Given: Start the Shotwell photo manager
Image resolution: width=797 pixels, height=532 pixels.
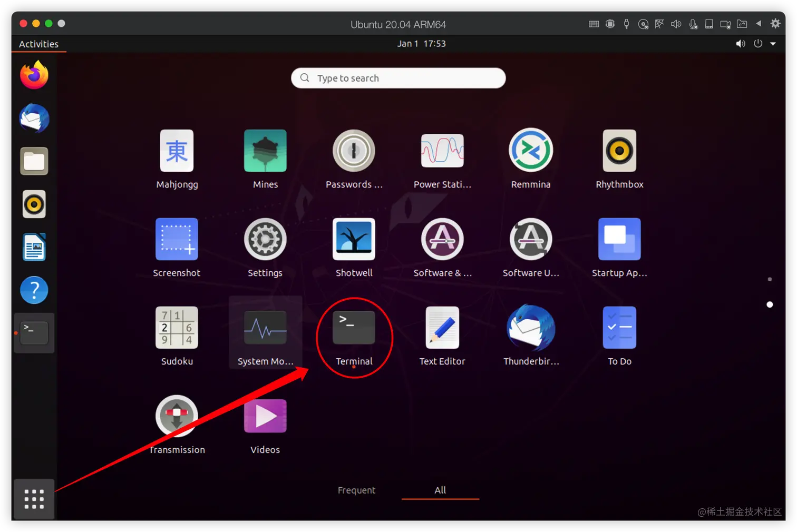Looking at the screenshot, I should click(354, 239).
